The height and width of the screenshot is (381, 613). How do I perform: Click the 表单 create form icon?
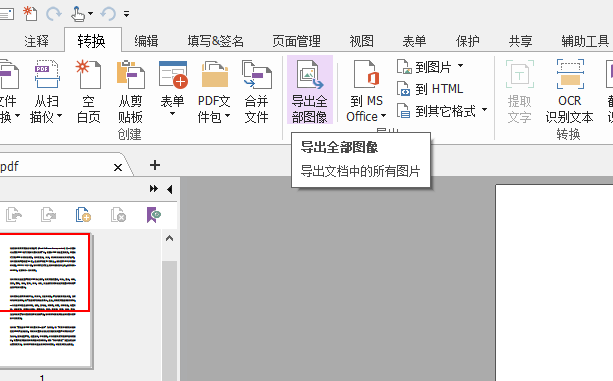click(x=173, y=74)
